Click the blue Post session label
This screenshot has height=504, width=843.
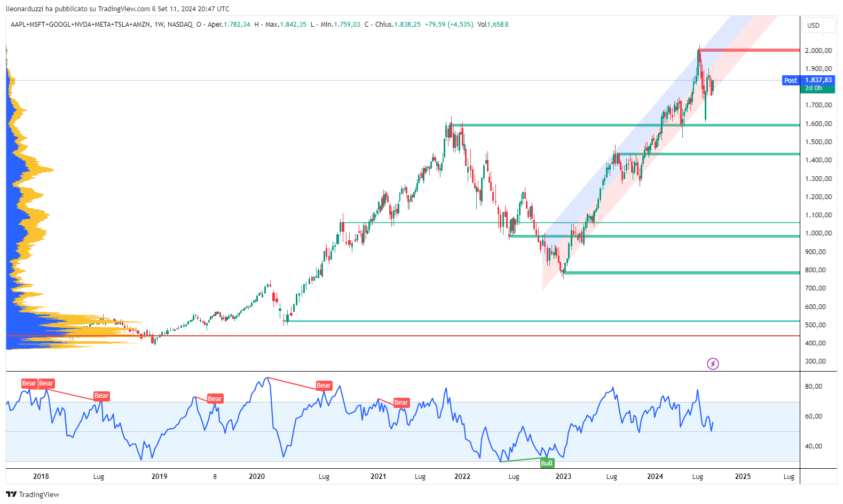click(x=791, y=81)
